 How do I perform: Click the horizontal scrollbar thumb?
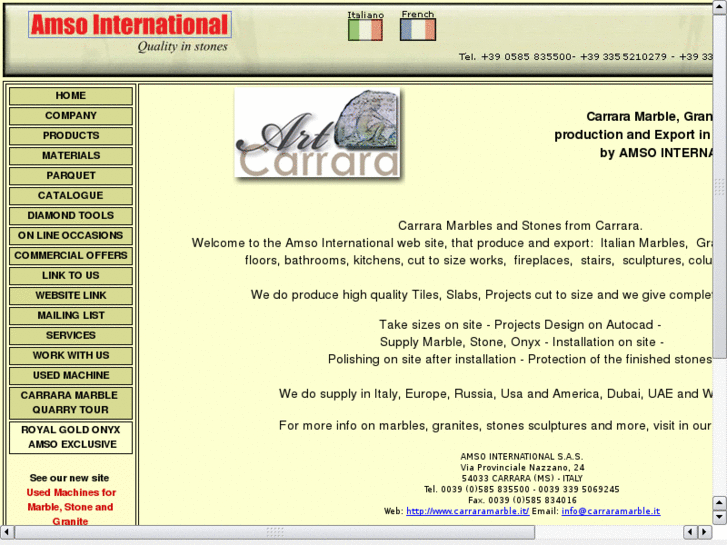[274, 532]
